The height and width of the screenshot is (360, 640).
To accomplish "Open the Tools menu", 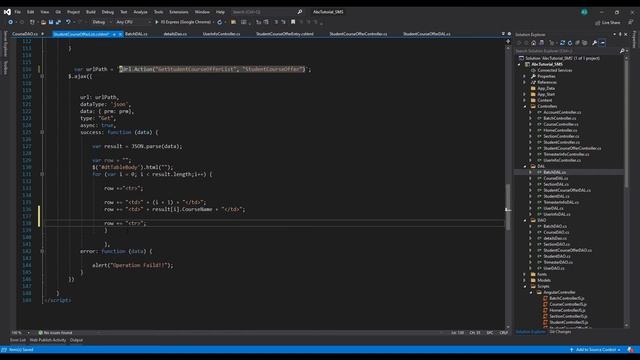I will [158, 12].
